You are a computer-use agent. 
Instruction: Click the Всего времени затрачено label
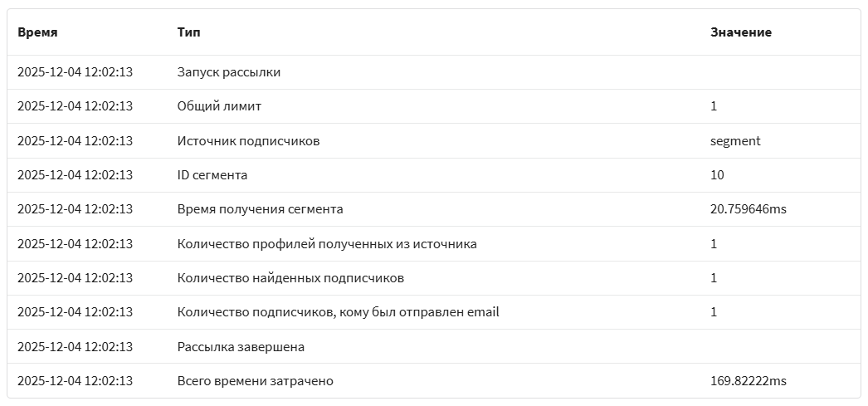[x=255, y=381]
